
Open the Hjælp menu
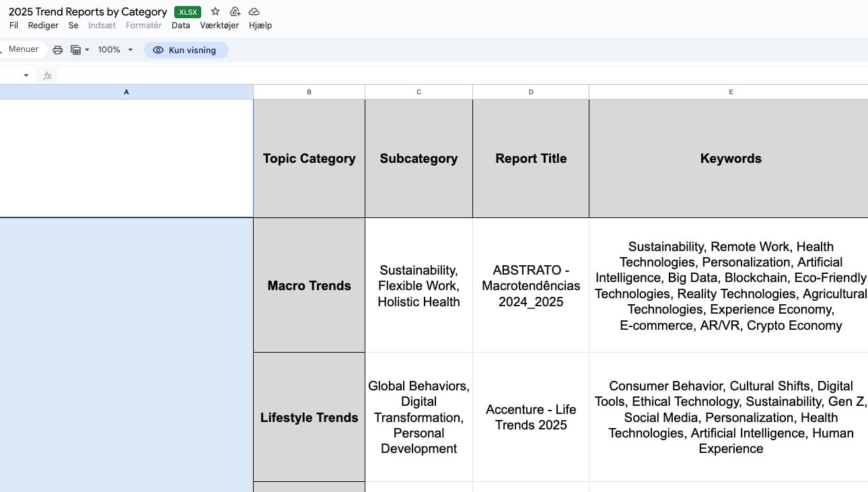point(260,26)
